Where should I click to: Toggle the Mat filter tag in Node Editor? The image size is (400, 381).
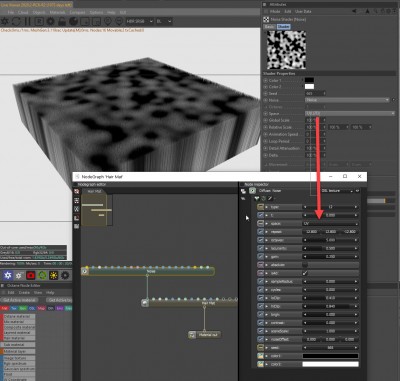coord(4,308)
